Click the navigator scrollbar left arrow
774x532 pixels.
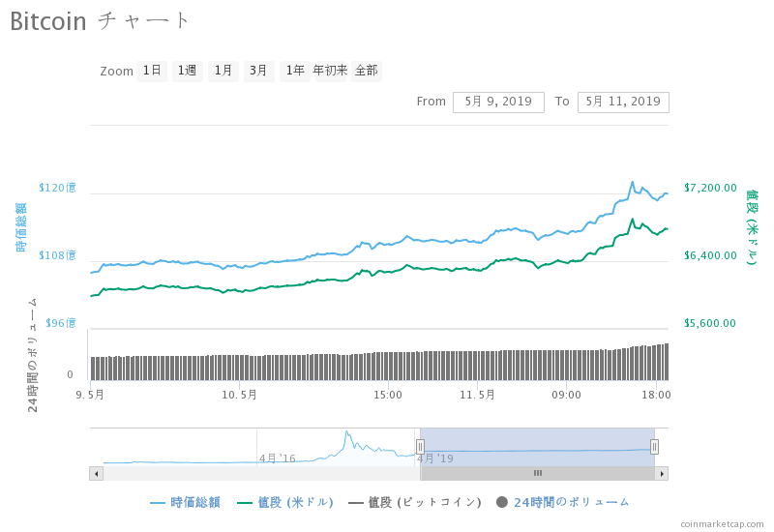click(96, 474)
